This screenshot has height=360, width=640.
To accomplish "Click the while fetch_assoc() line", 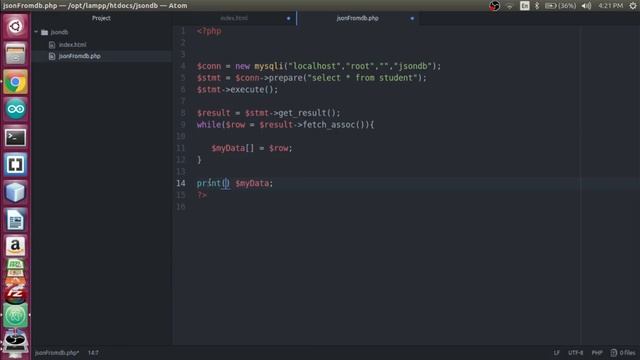I will click(285, 125).
